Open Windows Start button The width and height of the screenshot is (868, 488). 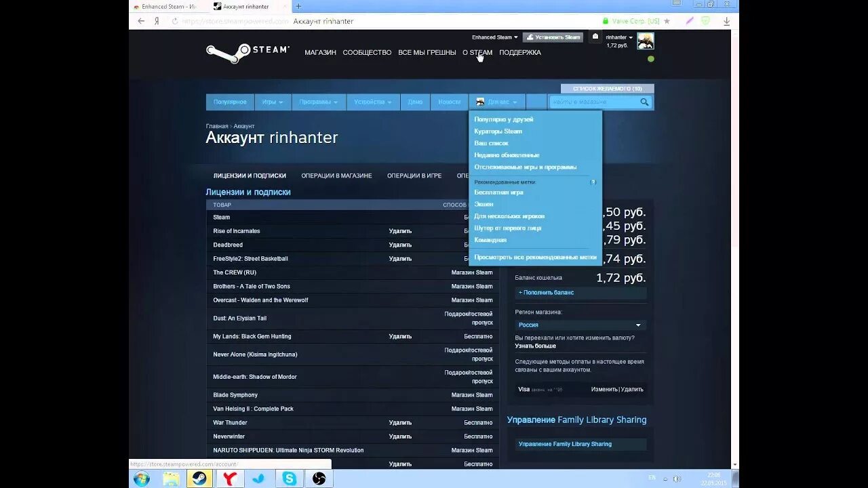tap(142, 479)
